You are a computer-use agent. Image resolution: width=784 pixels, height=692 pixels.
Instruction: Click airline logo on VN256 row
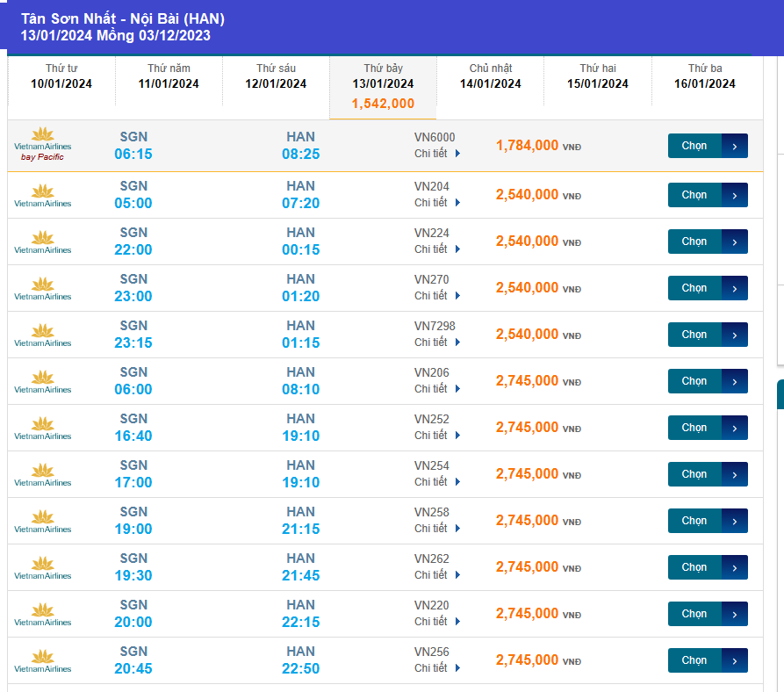click(x=42, y=660)
